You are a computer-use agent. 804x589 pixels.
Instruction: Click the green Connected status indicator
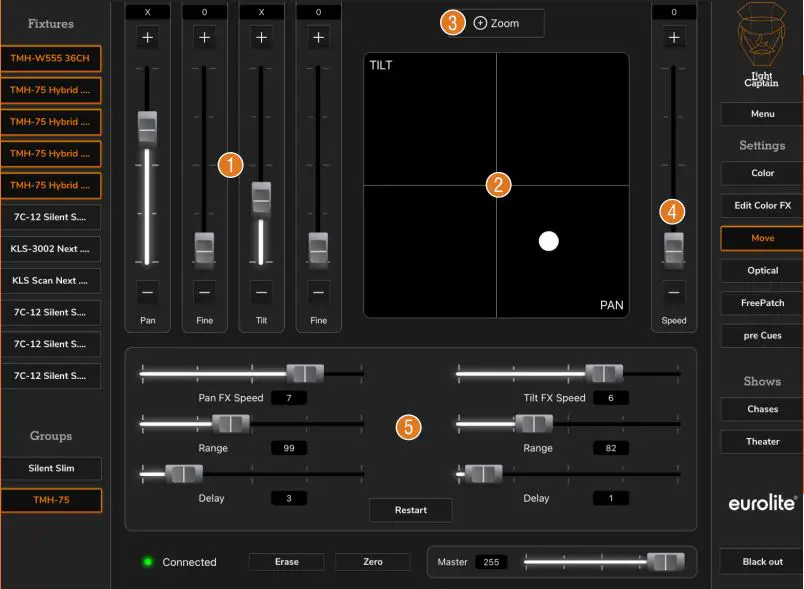(148, 562)
